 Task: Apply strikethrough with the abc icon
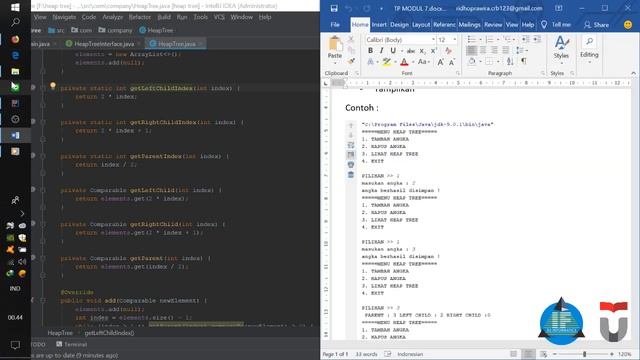[x=411, y=51]
